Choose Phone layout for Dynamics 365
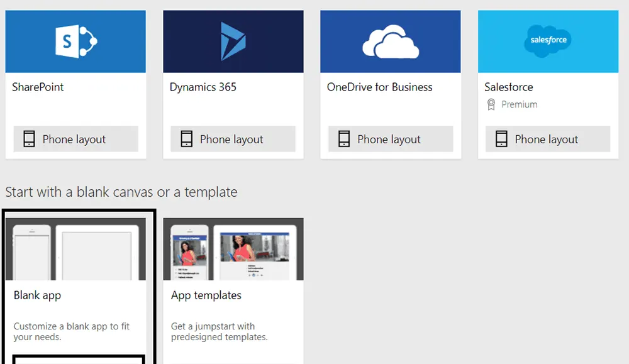Viewport: 629px width, 364px height. tap(233, 139)
